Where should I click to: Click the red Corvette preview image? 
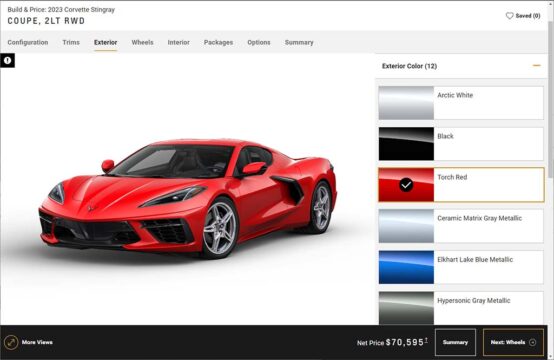pos(187,198)
